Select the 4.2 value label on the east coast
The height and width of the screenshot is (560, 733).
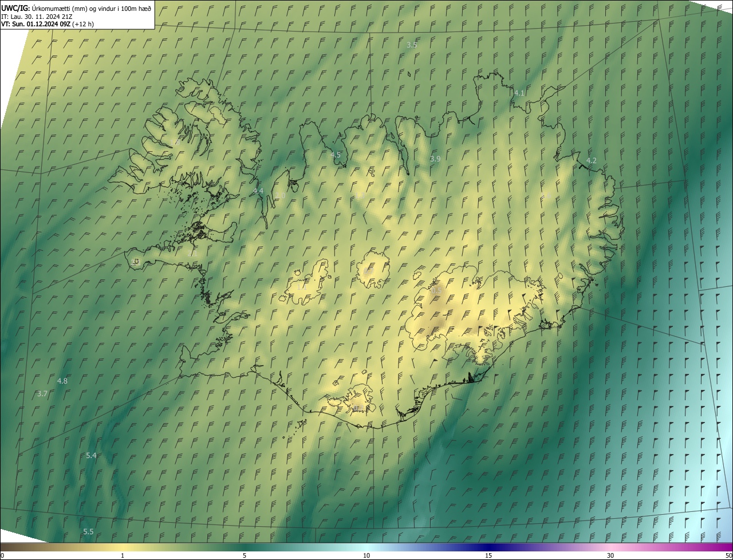[x=592, y=161]
